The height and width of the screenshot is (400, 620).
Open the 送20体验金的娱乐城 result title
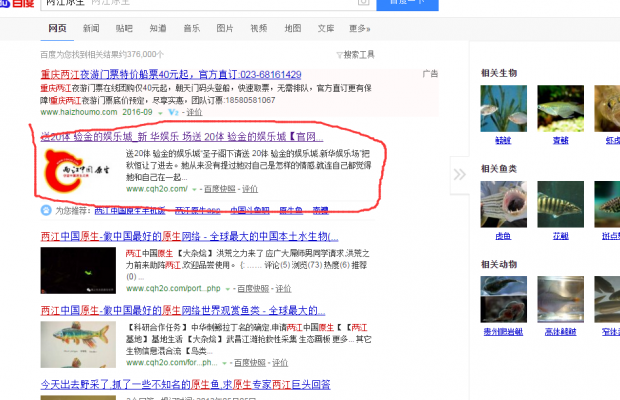[182, 137]
